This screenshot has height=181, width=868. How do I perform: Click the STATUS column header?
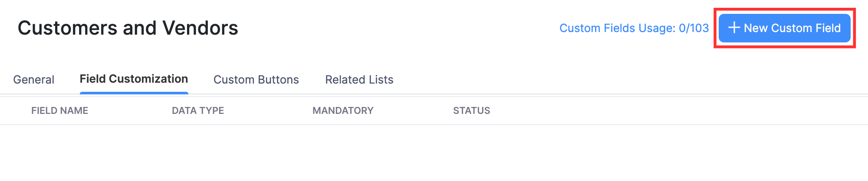click(x=472, y=111)
